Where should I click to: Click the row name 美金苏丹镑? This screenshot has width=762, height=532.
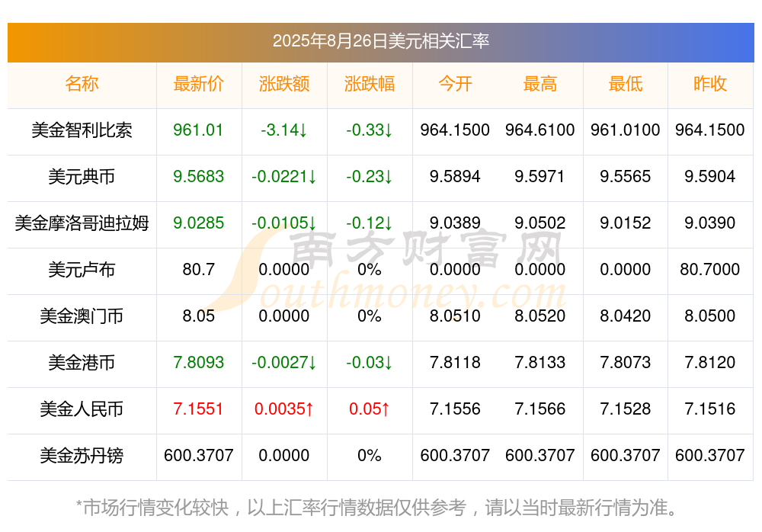[x=82, y=456]
